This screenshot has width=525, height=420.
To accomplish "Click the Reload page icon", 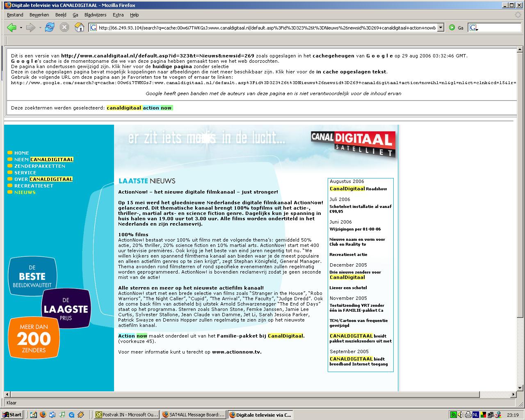I will coord(50,27).
